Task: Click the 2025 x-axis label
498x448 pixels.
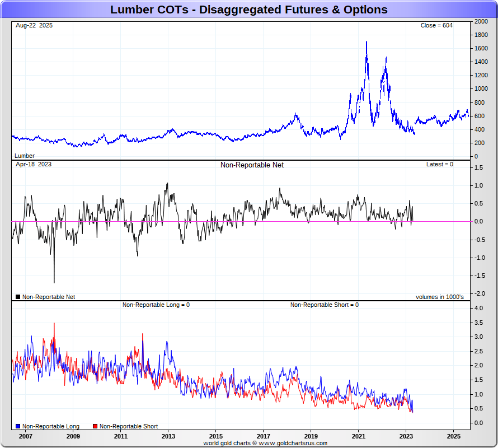Action: point(454,436)
